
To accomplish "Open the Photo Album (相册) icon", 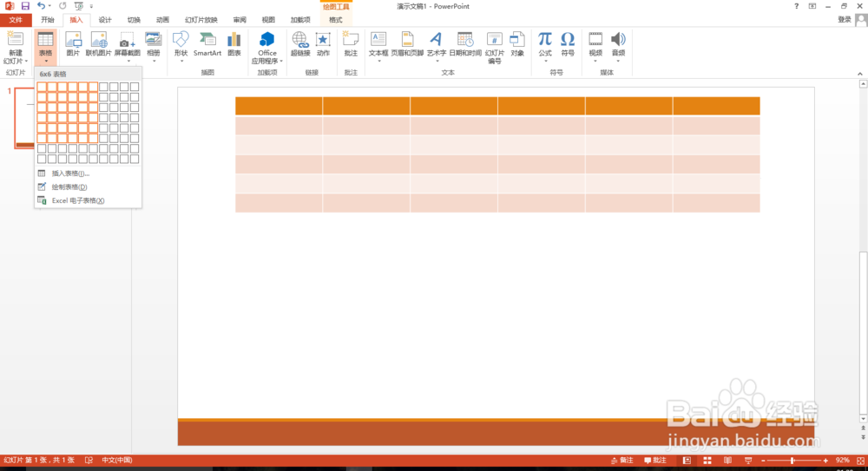I will coord(154,45).
